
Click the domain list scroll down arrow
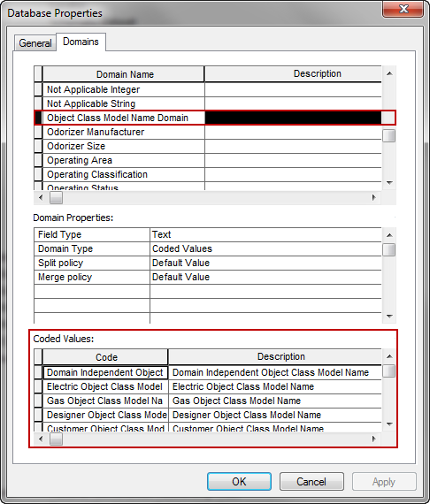point(389,183)
